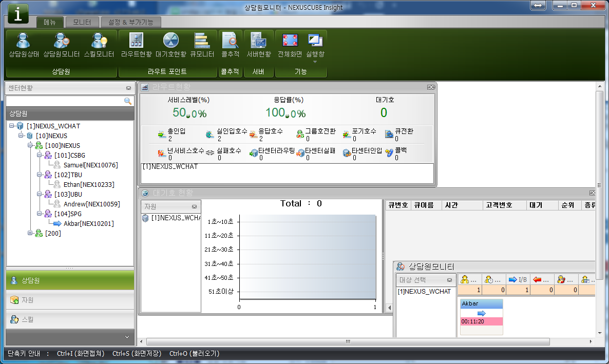Screen dimensions: 609x364
Task: Open the 자원 dropdown in 대기호 현황
Action: [194, 207]
